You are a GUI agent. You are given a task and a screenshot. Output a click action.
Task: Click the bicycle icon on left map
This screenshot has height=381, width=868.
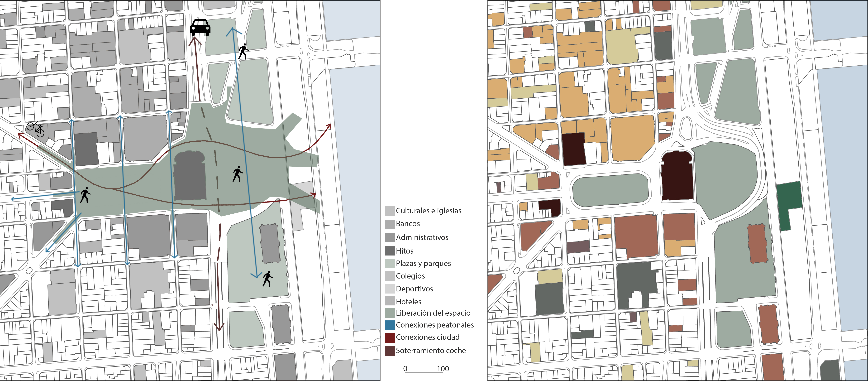[35, 129]
